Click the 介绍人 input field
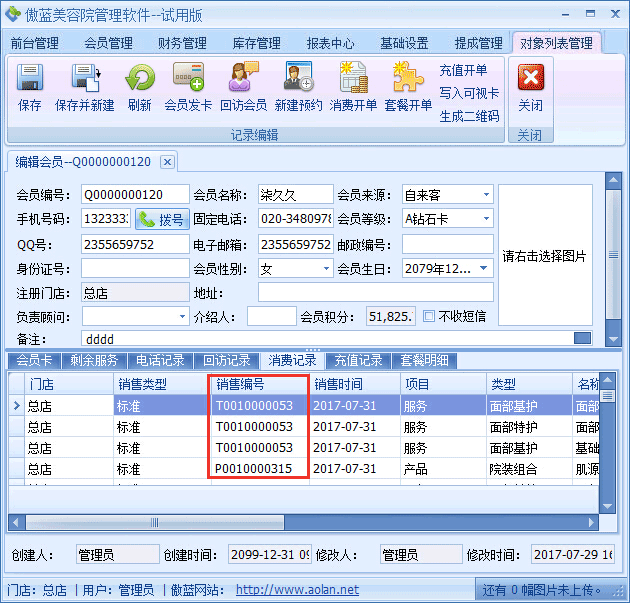 (272, 317)
